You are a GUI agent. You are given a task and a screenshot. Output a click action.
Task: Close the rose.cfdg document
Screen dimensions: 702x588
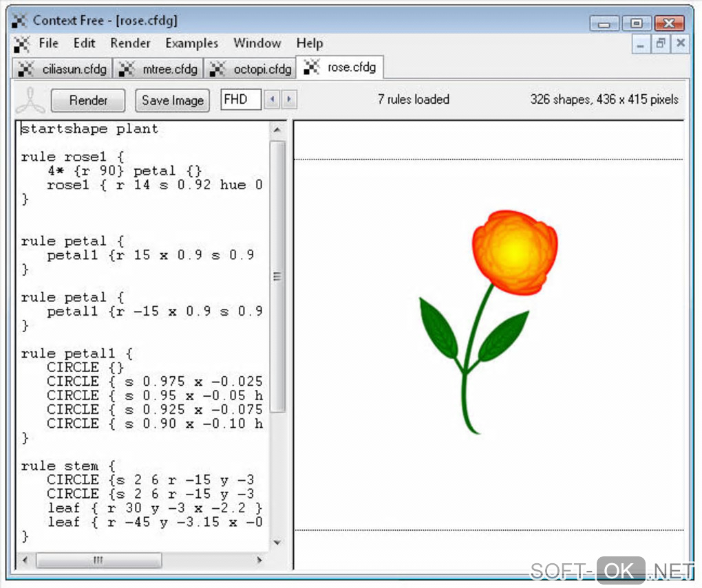(x=681, y=44)
